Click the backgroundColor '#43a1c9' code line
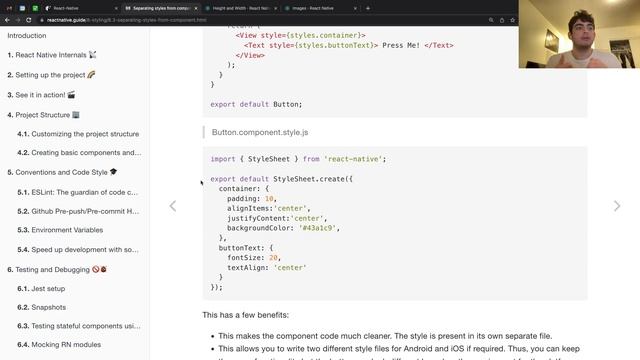Image resolution: width=640 pixels, height=360 pixels. (x=283, y=228)
